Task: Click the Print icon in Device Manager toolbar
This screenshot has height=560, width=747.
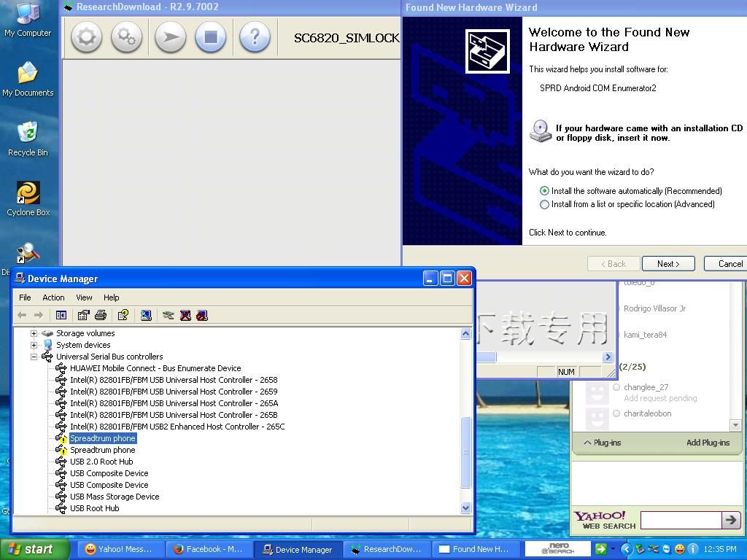Action: (101, 315)
